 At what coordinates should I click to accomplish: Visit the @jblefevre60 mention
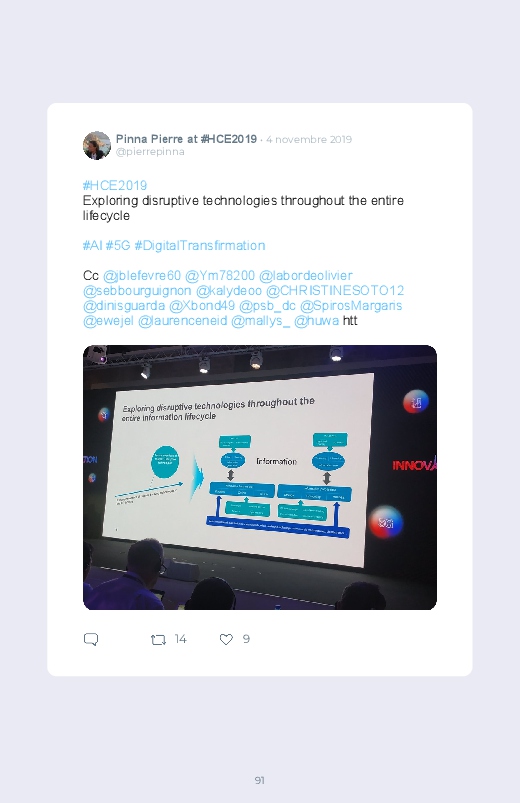[142, 276]
